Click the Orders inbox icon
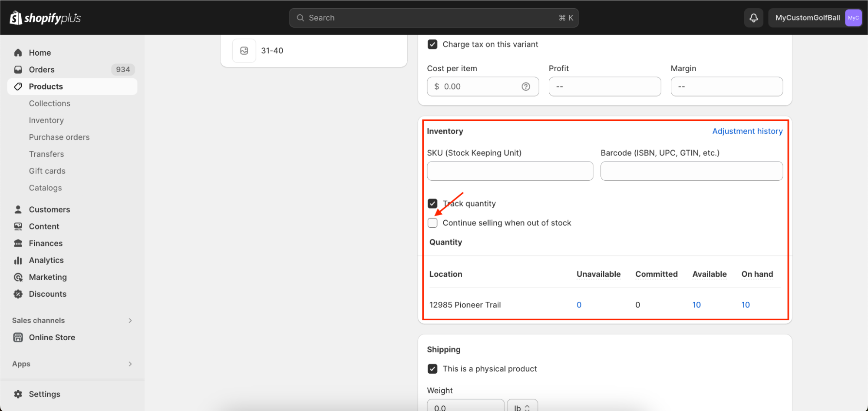Viewport: 868px width, 411px height. click(x=18, y=70)
